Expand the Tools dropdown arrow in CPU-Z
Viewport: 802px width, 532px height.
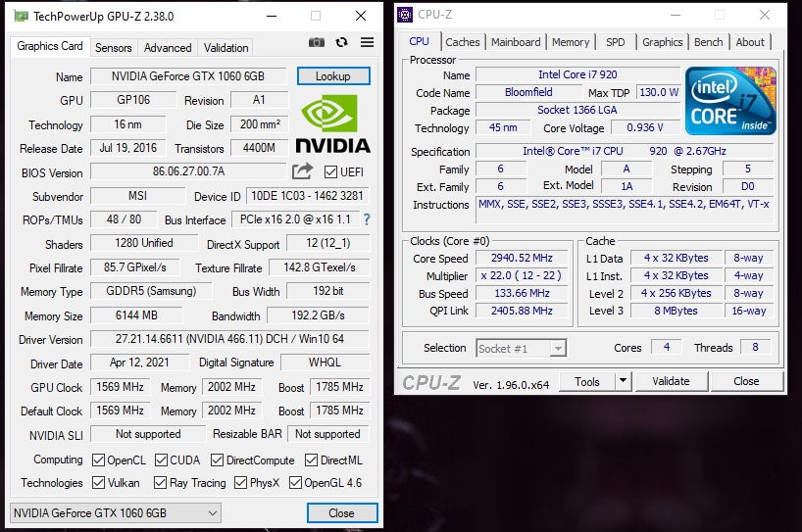[623, 381]
